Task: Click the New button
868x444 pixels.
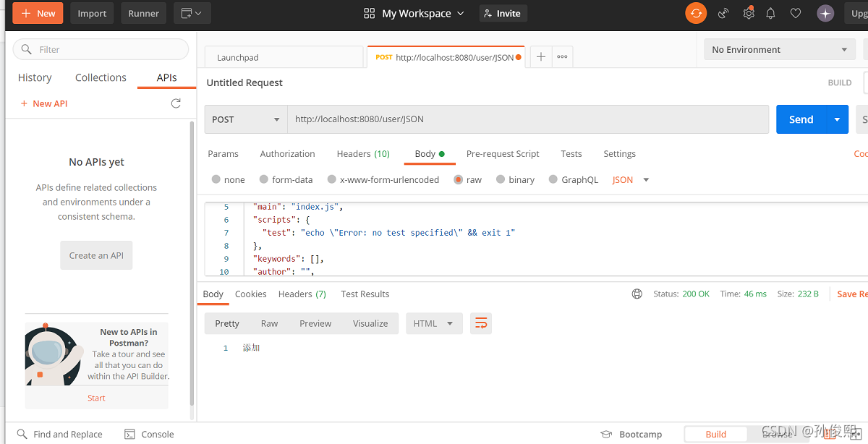Action: [x=38, y=13]
